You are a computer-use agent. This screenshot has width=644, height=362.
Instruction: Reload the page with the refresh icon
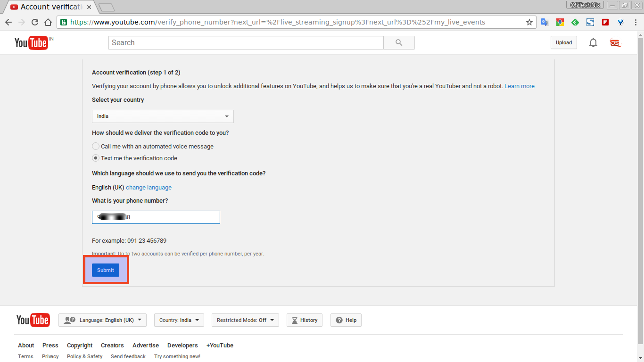point(35,22)
